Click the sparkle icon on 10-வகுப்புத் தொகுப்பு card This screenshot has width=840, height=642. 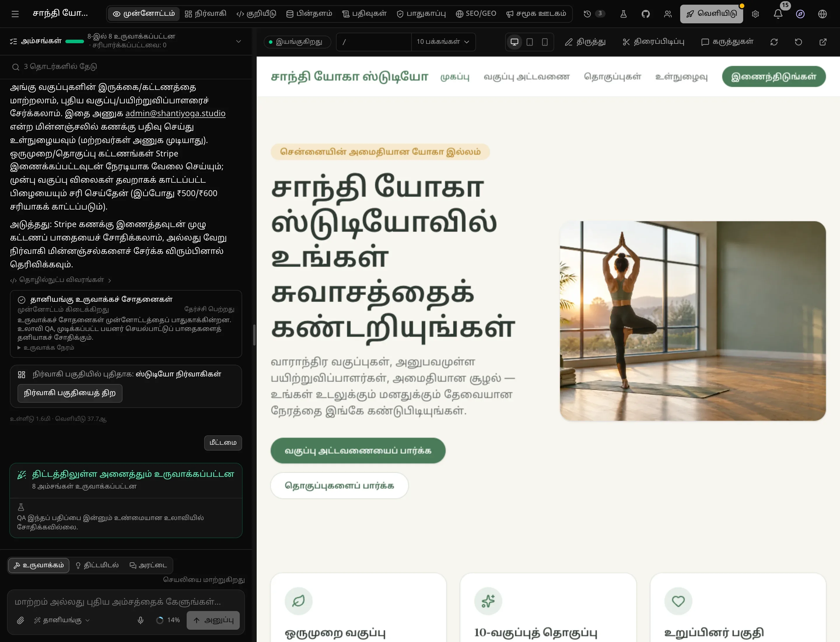click(x=488, y=601)
